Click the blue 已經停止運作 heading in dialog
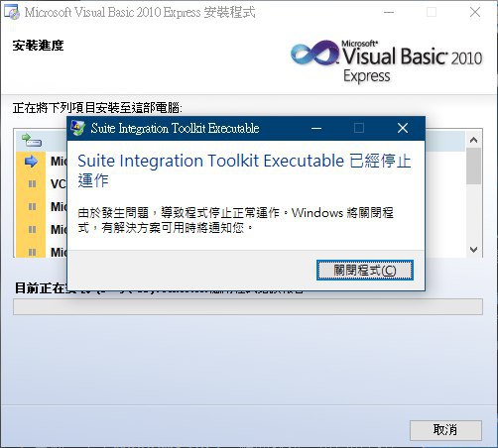498x448 pixels. click(x=244, y=170)
